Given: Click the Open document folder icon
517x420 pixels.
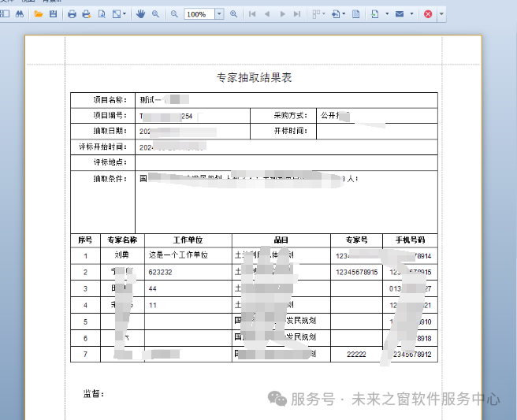Looking at the screenshot, I should pyautogui.click(x=39, y=14).
